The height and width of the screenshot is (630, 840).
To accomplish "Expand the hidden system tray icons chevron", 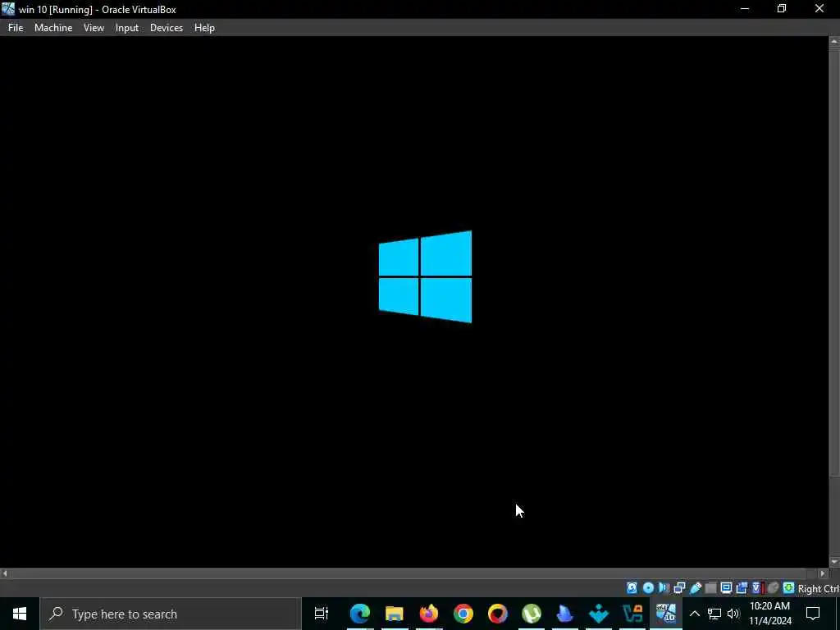I will (694, 614).
